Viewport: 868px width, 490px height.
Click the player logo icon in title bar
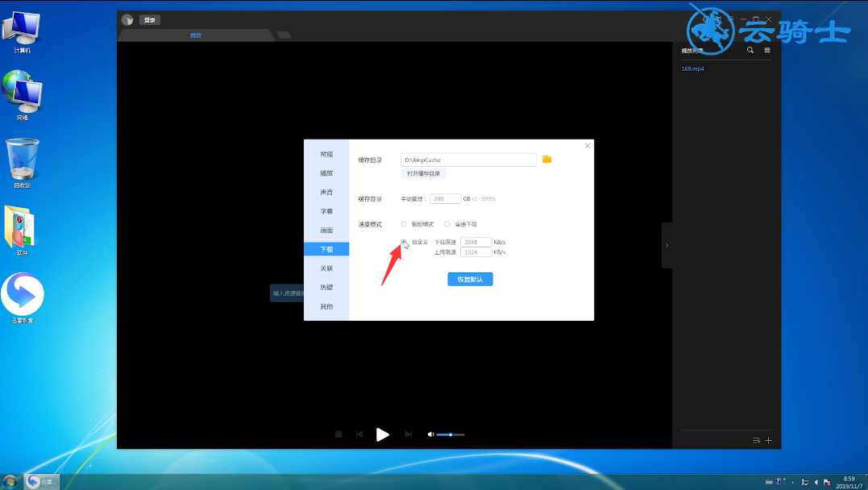point(127,20)
